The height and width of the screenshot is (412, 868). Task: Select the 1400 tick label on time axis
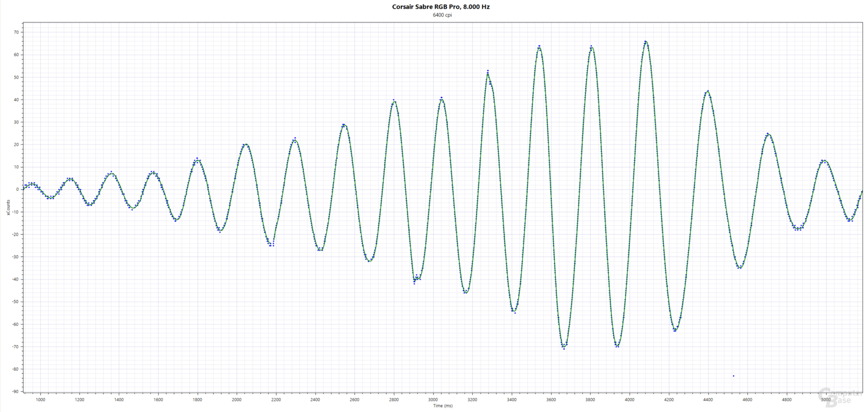pyautogui.click(x=119, y=399)
